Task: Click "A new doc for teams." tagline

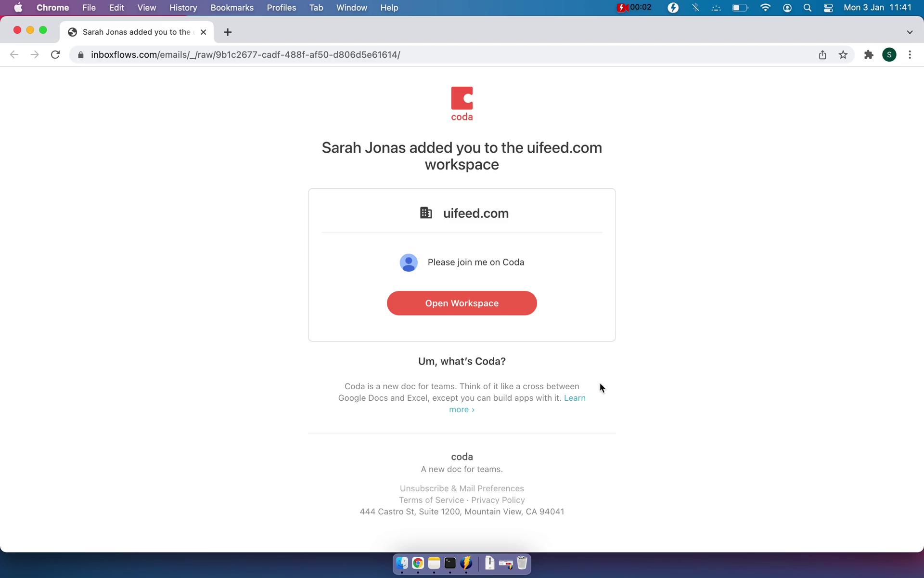Action: tap(462, 469)
